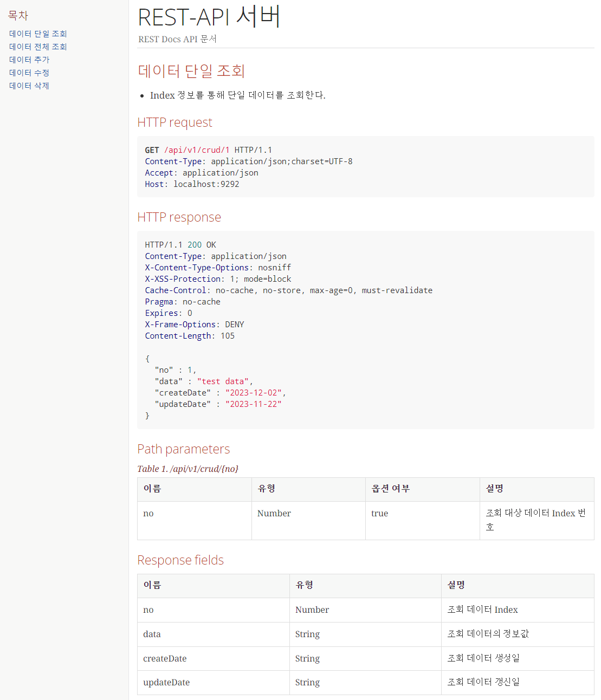Viewport: 601px width, 700px height.
Task: Click the 목차 sidebar heading
Action: [x=18, y=16]
